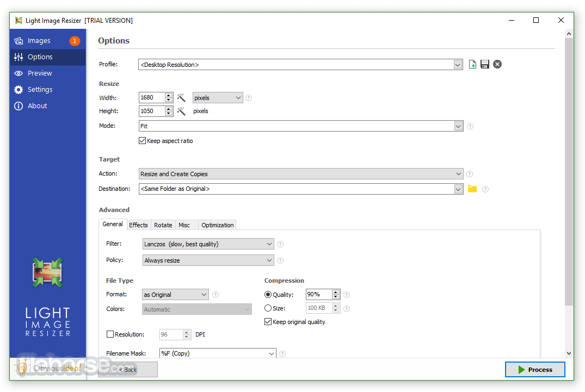Image resolution: width=585 pixels, height=392 pixels.
Task: Show help for Compression Quality
Action: tap(347, 295)
